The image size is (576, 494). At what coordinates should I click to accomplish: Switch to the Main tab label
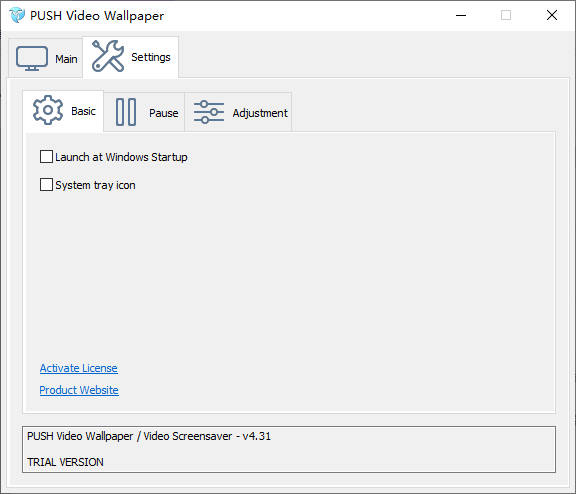pyautogui.click(x=66, y=59)
